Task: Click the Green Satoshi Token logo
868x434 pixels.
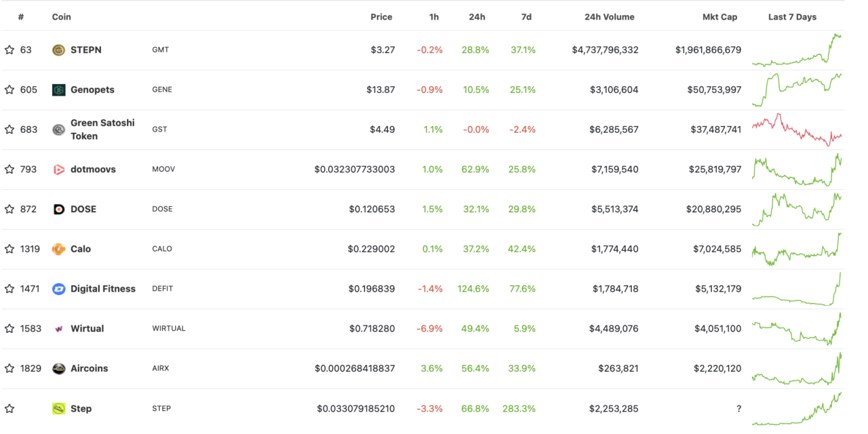Action: [58, 129]
